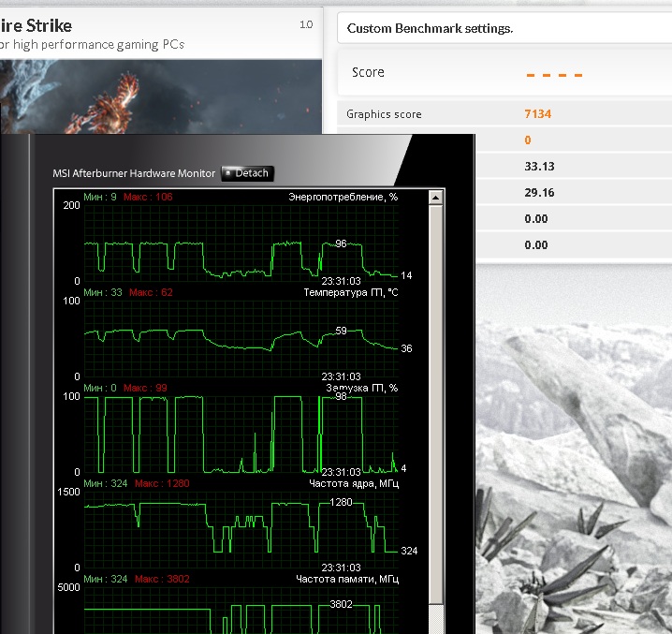
Task: Click the scrollbar up arrow in monitor
Action: coord(435,198)
